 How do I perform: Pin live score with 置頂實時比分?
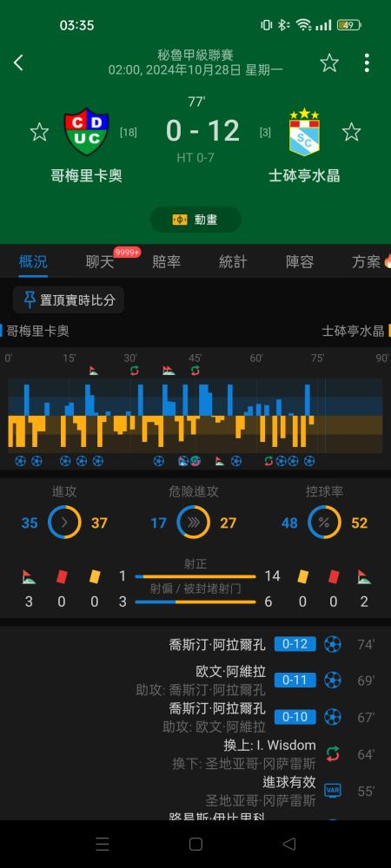tap(69, 300)
